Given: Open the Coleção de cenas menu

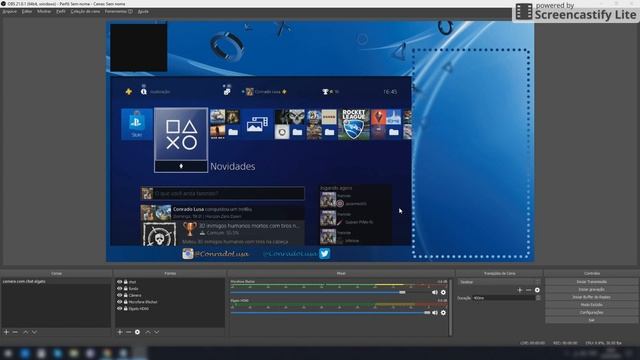Looking at the screenshot, I should tap(85, 11).
